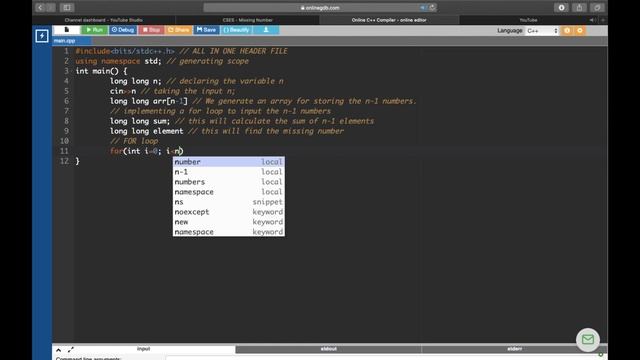Choose 'n-1' autocomplete suggestion

pos(229,172)
